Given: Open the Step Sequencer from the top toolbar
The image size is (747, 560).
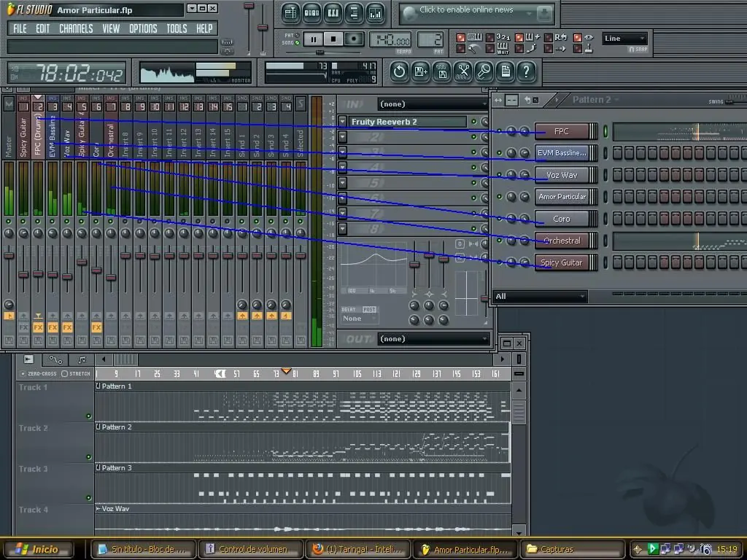Looking at the screenshot, I should 311,13.
